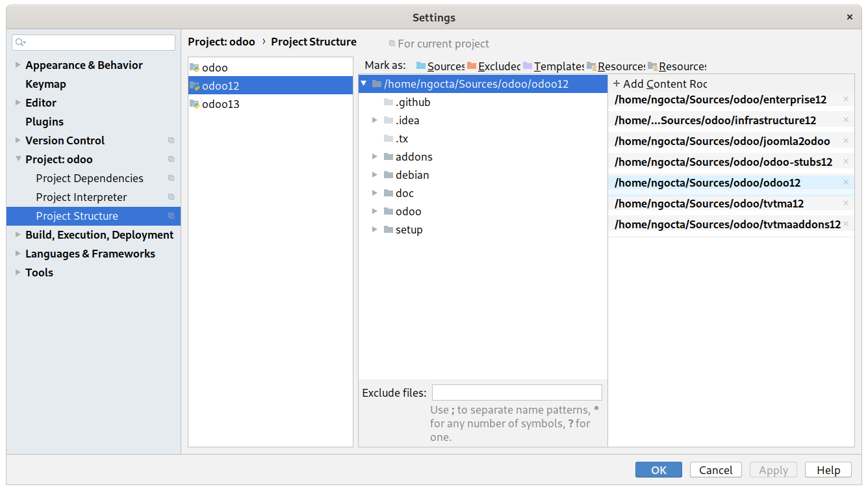Click the .tx folder icon
This screenshot has width=868, height=491.
[x=389, y=139]
